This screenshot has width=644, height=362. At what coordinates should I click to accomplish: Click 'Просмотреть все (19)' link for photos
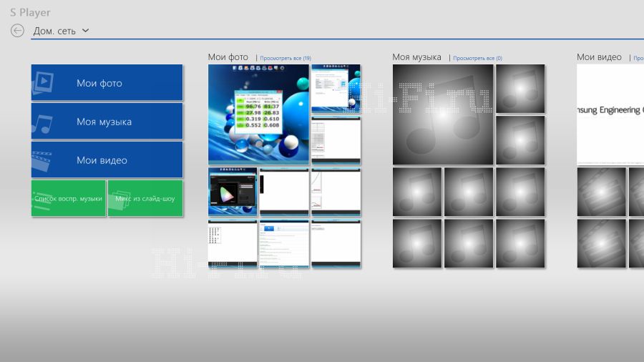point(285,58)
